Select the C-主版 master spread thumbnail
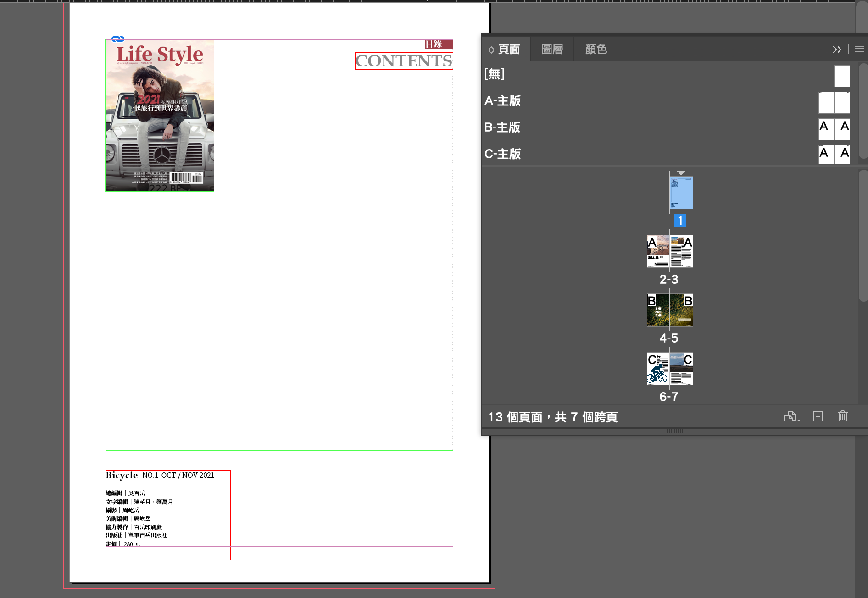Image resolution: width=868 pixels, height=598 pixels. [834, 154]
